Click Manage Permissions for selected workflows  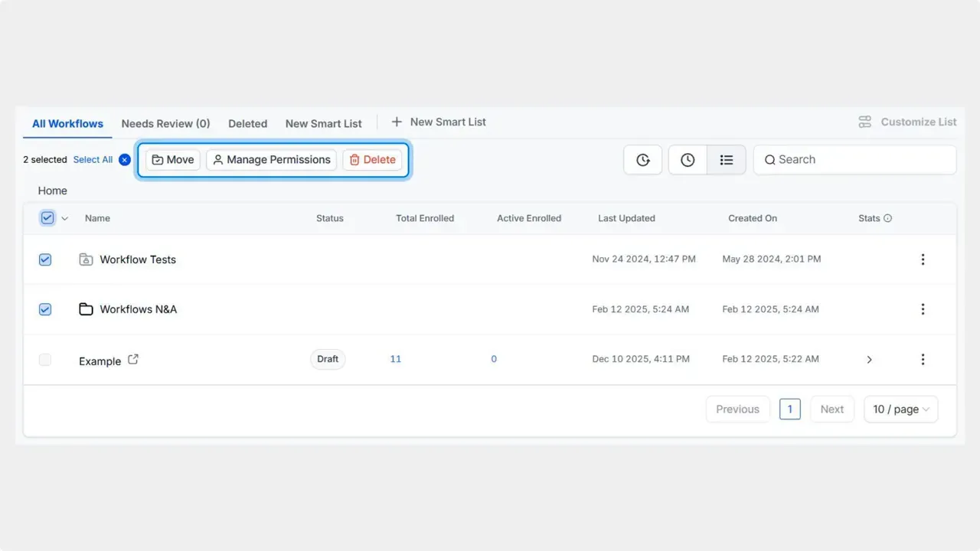click(271, 159)
